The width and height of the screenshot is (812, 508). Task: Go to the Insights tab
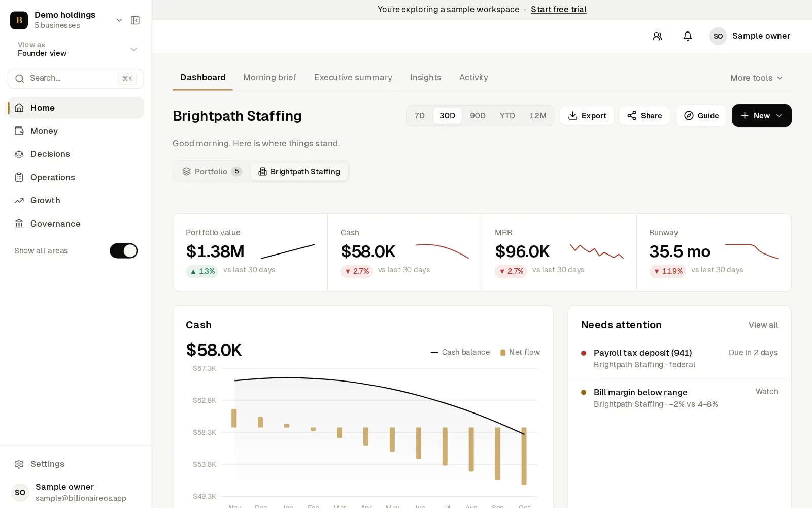[x=426, y=78]
